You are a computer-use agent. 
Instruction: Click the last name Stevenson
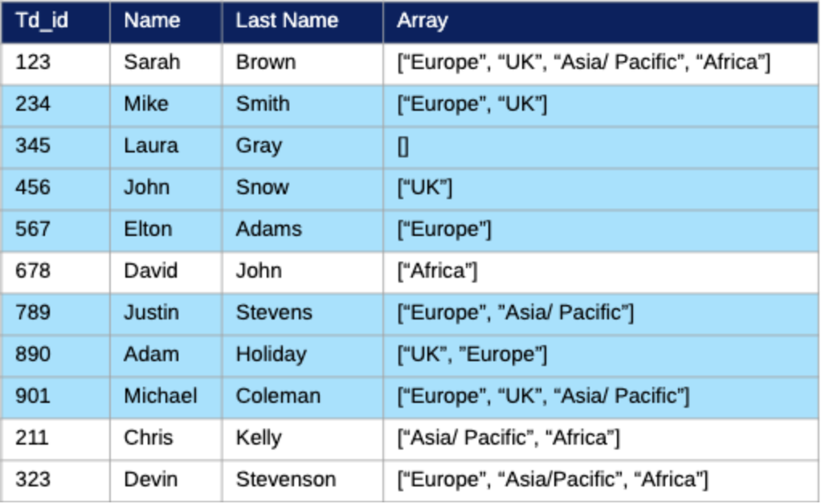(x=285, y=480)
